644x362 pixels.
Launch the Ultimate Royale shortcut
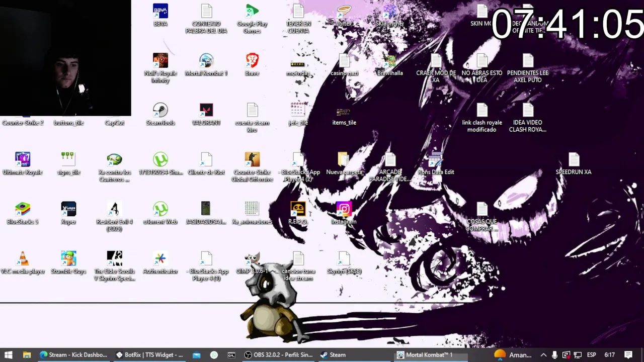23,163
